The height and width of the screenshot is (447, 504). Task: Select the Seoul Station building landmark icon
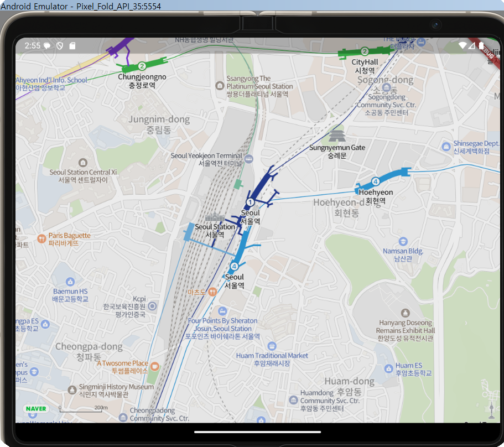(x=215, y=217)
